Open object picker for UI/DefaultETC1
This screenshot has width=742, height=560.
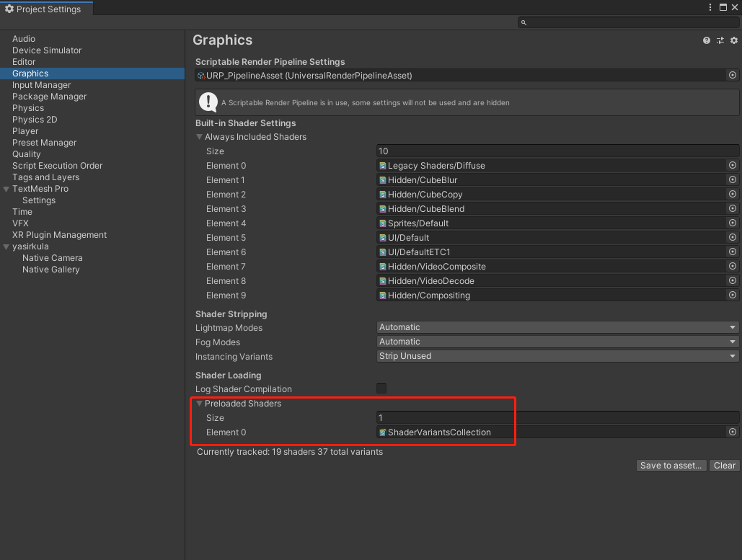coord(732,252)
